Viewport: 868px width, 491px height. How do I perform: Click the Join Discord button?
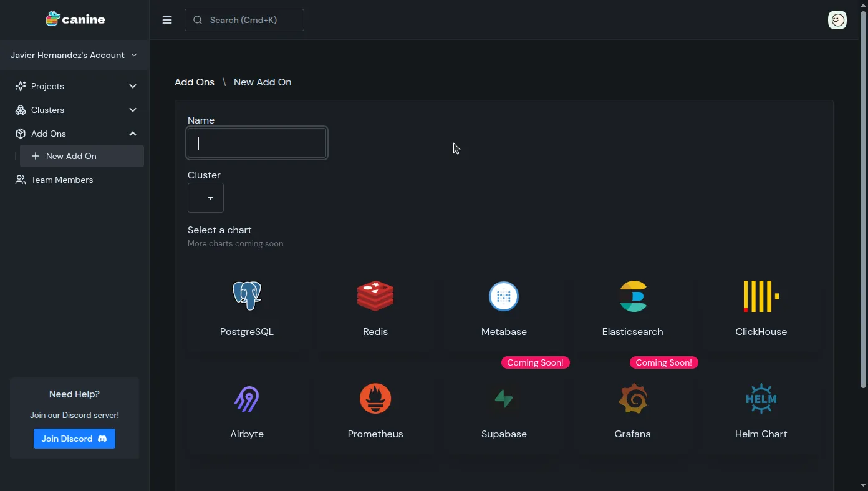[x=74, y=438]
